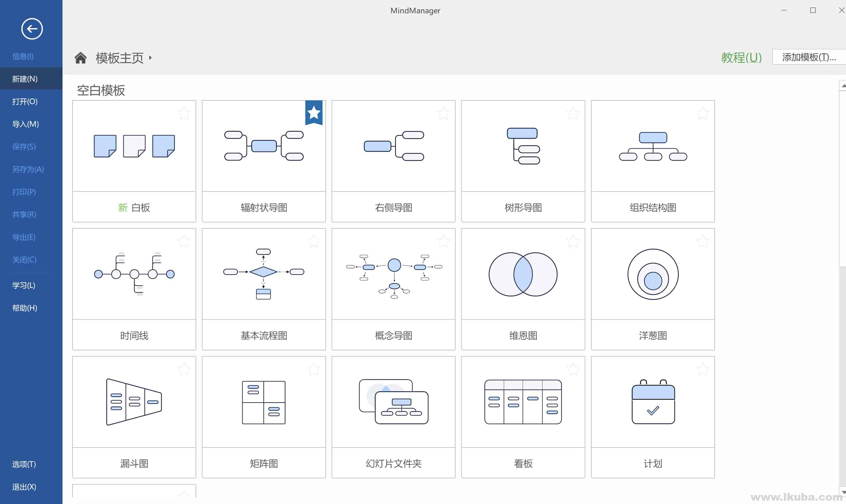Open the 概念导图 concept map template icon
846x504 pixels.
pos(394,276)
